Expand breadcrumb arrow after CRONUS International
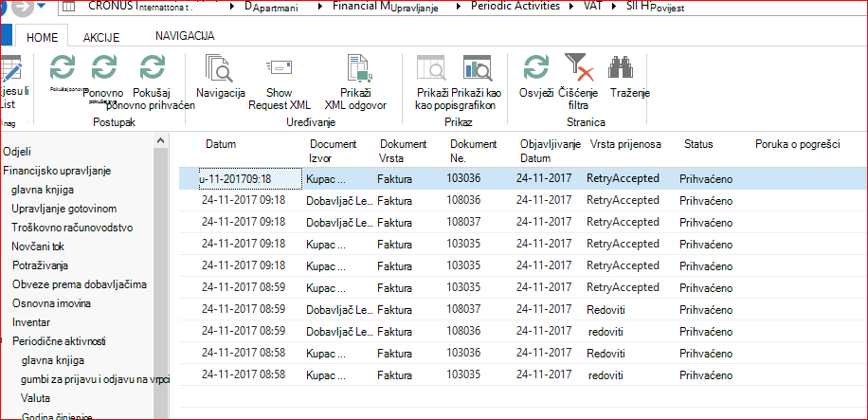868x420 pixels. point(231,7)
